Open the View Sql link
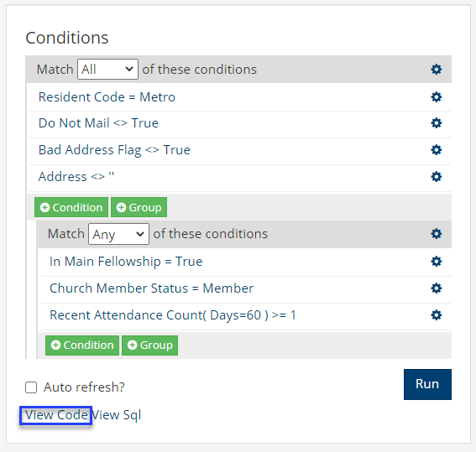The height and width of the screenshot is (452, 476). 117,415
